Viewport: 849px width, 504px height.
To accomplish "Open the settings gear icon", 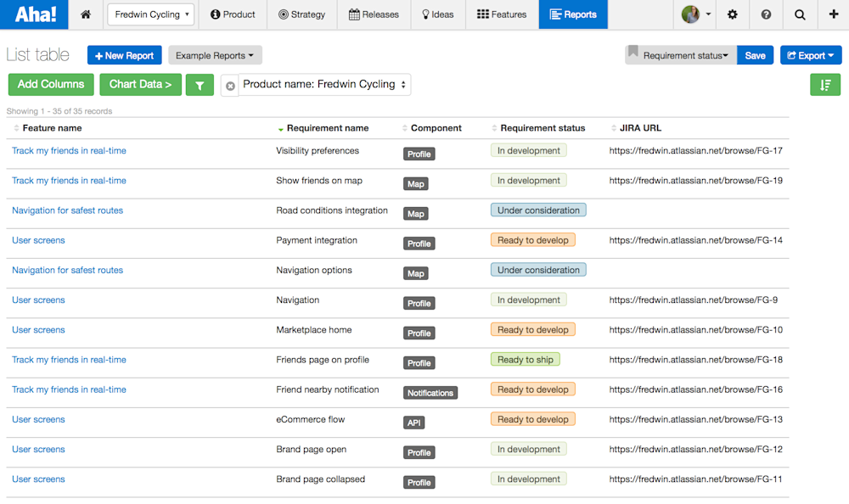I will pyautogui.click(x=733, y=14).
